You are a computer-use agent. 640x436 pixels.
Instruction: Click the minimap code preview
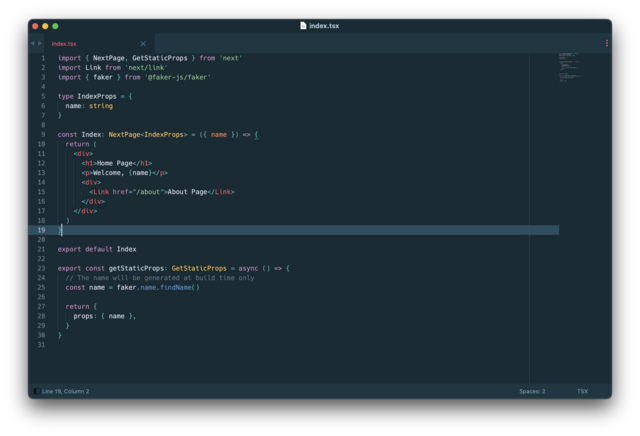point(571,67)
